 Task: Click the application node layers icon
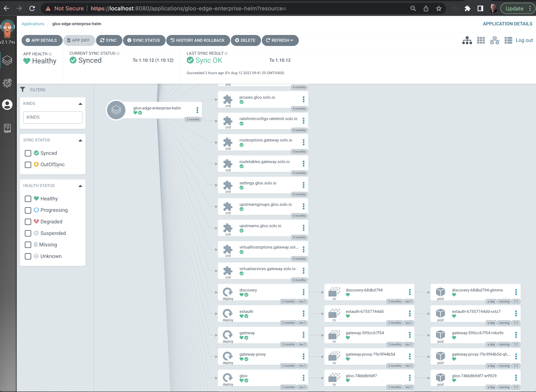click(x=116, y=110)
